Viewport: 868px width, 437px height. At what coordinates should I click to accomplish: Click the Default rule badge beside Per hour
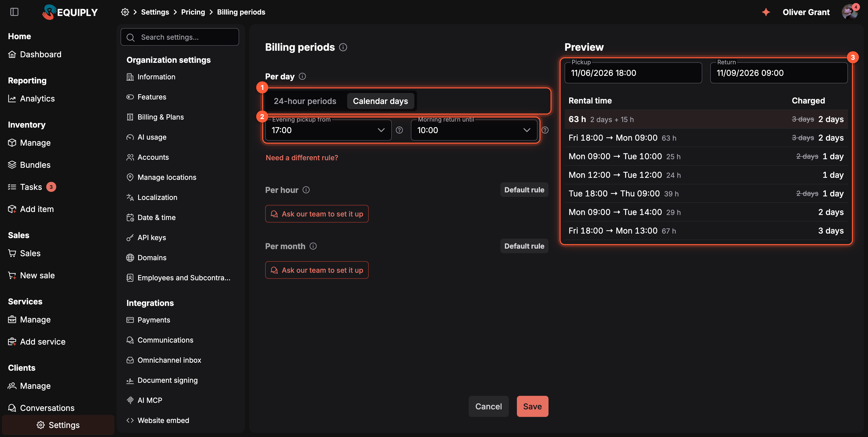[524, 190]
